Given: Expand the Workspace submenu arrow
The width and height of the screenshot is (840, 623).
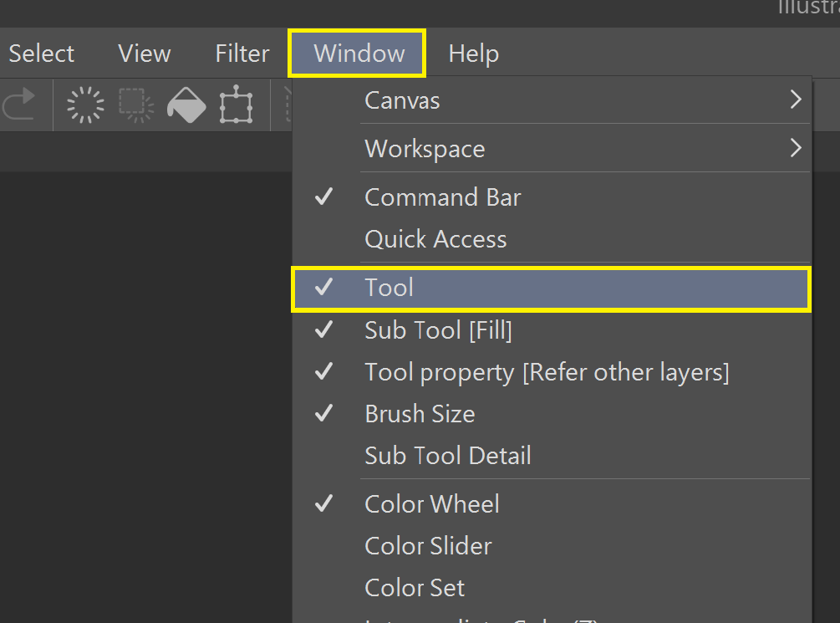Looking at the screenshot, I should pyautogui.click(x=795, y=149).
